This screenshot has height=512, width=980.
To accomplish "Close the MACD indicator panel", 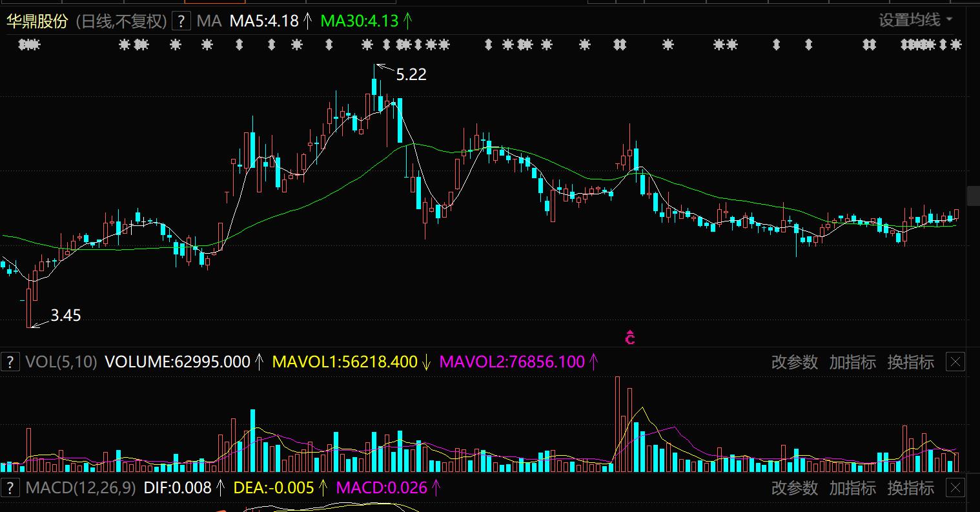I will click(x=955, y=487).
